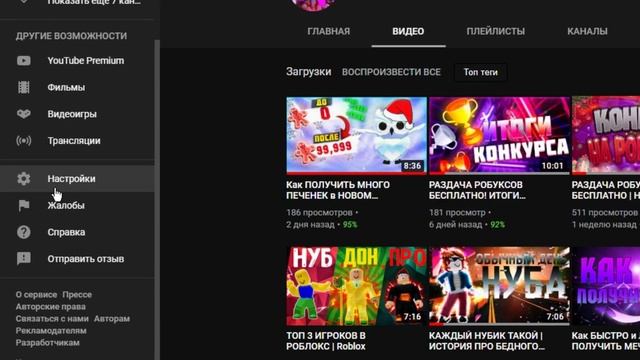
Task: Switch to the ПЛЕЙЛИСТЫ tab
Action: click(496, 31)
